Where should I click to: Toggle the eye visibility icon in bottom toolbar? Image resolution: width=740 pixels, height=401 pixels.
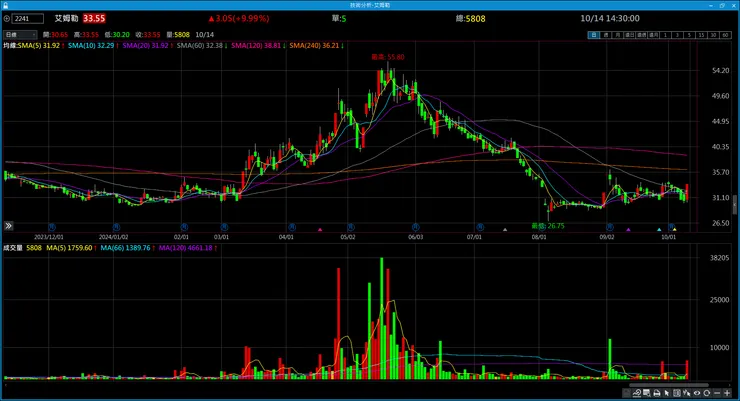pos(697,393)
